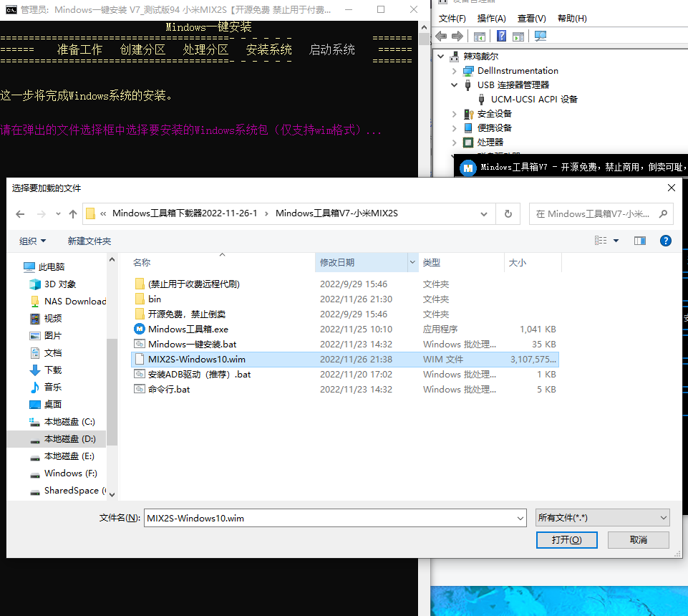Collapse the USB 连接器管理器 node
688x616 pixels.
[x=454, y=85]
